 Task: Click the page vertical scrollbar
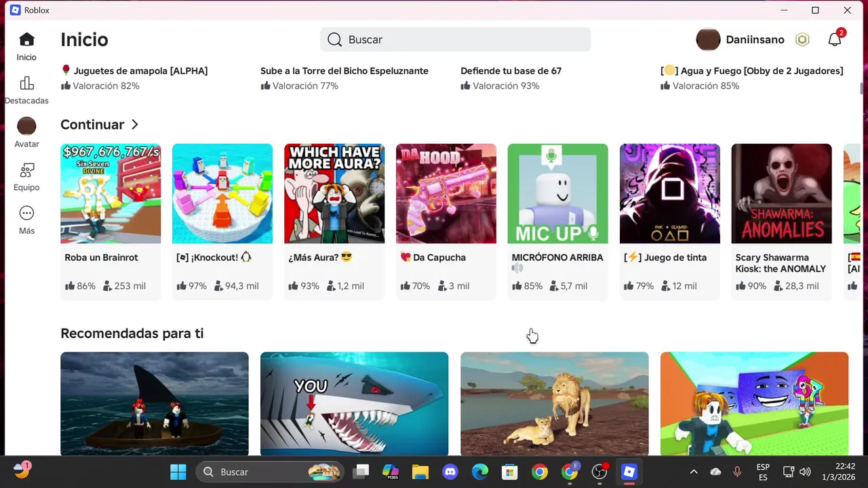[x=863, y=88]
